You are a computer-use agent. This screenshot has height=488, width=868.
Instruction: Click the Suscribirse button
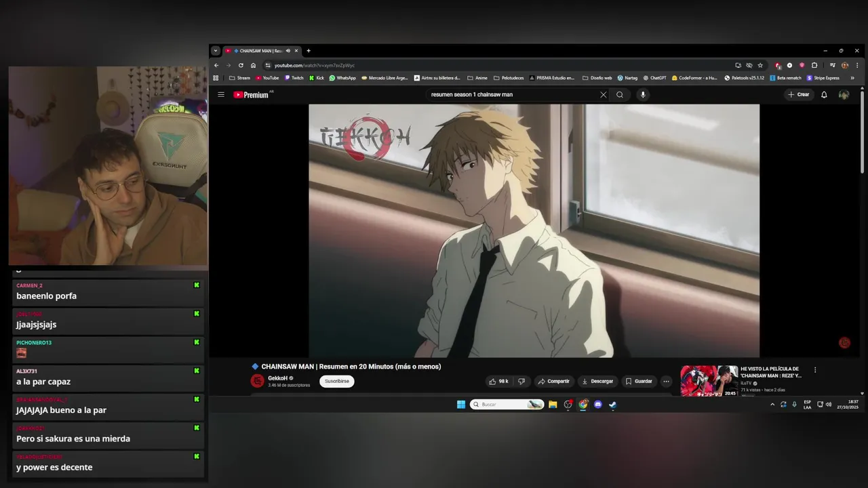(x=337, y=382)
